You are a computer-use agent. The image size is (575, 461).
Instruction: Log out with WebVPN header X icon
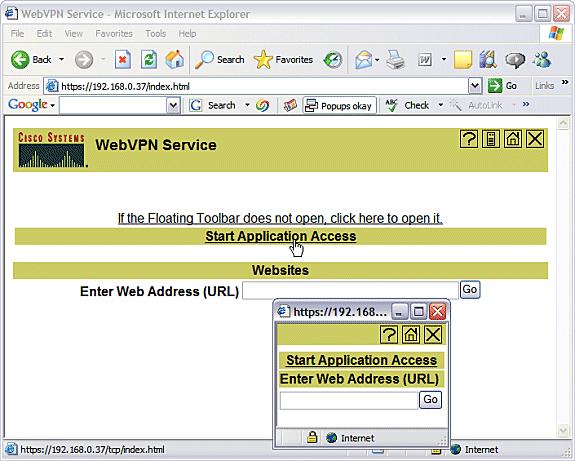[535, 139]
